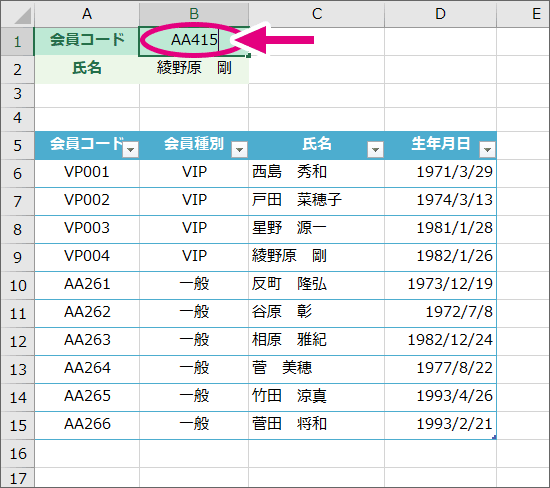The height and width of the screenshot is (488, 550).
Task: Click the select-all corner triangle
Action: pos(22,16)
